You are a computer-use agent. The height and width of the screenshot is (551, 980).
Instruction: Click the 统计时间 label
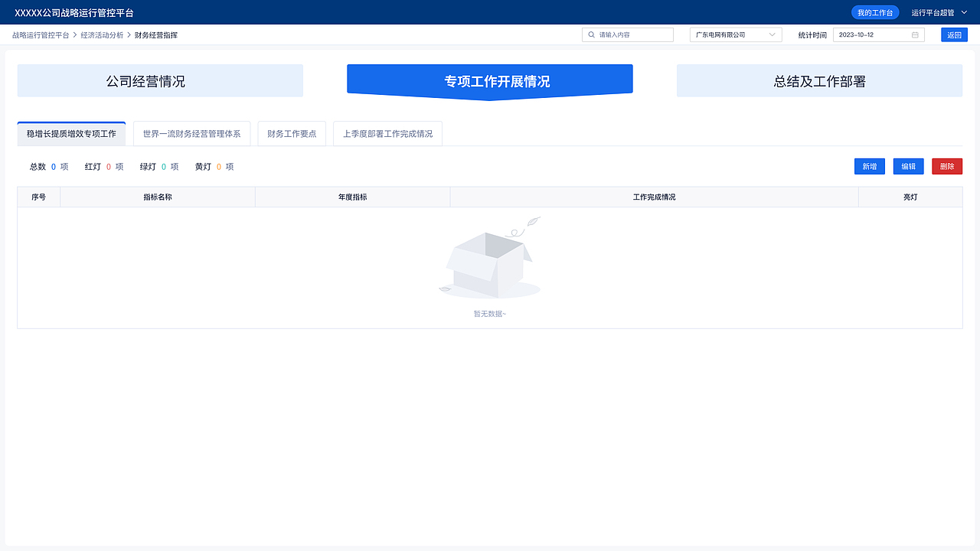click(812, 35)
